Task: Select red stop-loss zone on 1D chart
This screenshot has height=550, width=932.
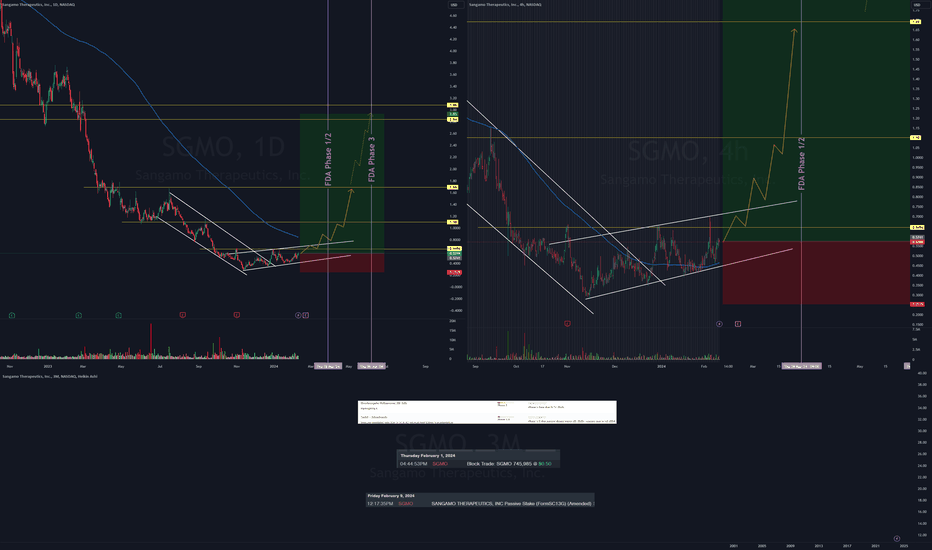Action: pyautogui.click(x=342, y=263)
